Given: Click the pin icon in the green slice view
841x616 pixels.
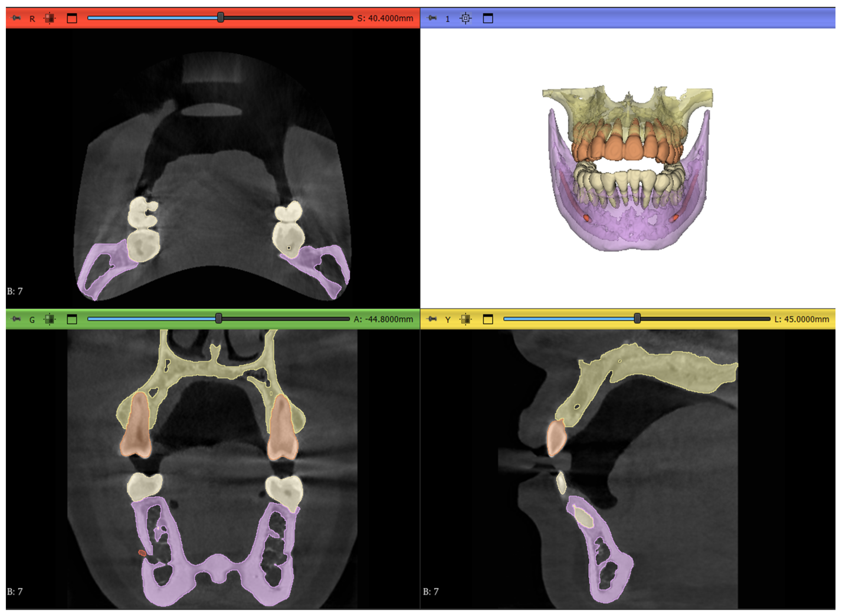Looking at the screenshot, I should pyautogui.click(x=16, y=319).
